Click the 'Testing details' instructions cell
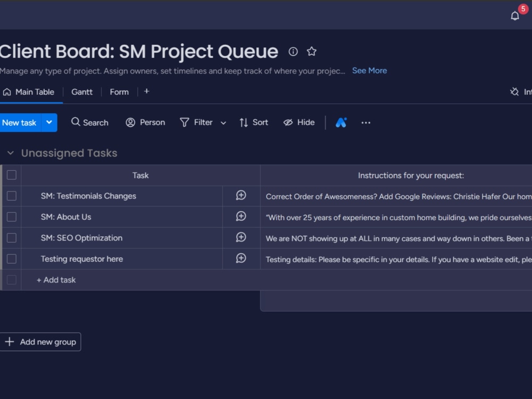This screenshot has height=399, width=532. (396, 260)
